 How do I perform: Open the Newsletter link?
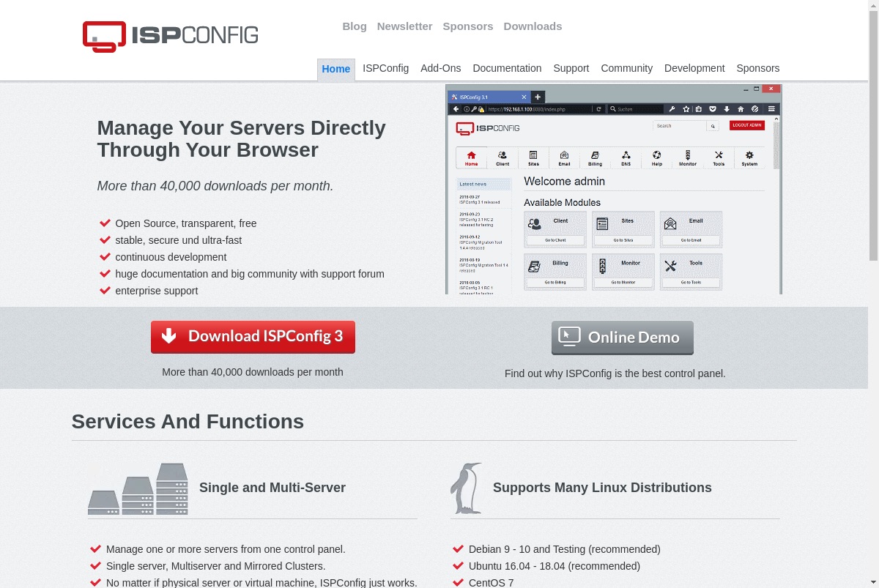click(404, 26)
